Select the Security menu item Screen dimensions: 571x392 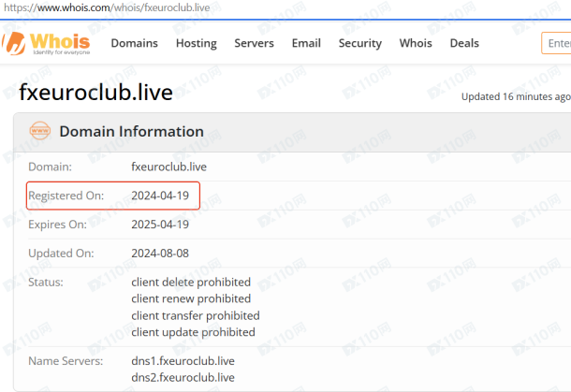point(359,43)
